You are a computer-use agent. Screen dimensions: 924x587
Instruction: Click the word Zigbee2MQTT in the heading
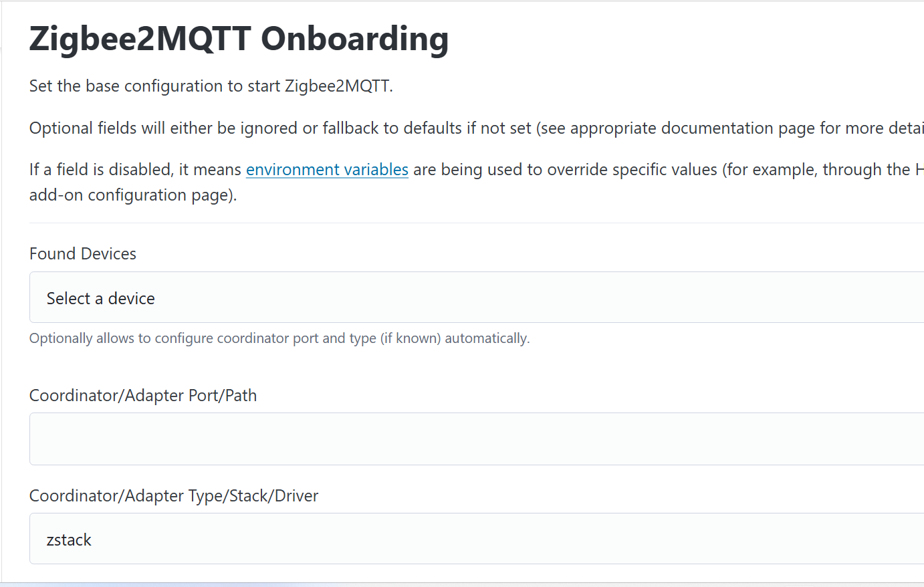pyautogui.click(x=140, y=39)
